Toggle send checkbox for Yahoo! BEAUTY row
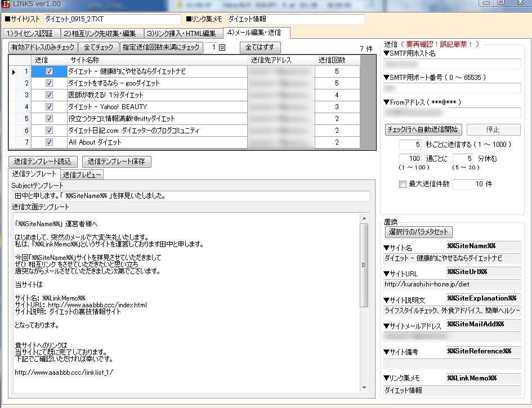The image size is (532, 408). click(49, 107)
